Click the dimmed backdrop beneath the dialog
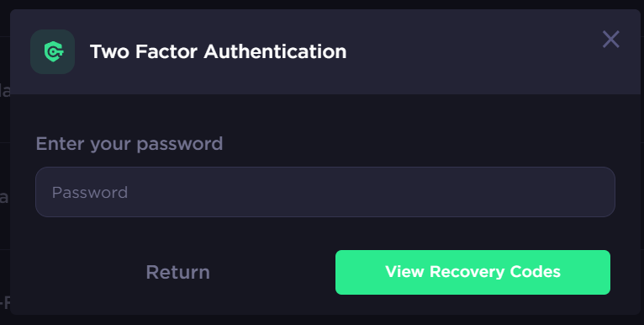This screenshot has height=325, width=644. click(322, 320)
